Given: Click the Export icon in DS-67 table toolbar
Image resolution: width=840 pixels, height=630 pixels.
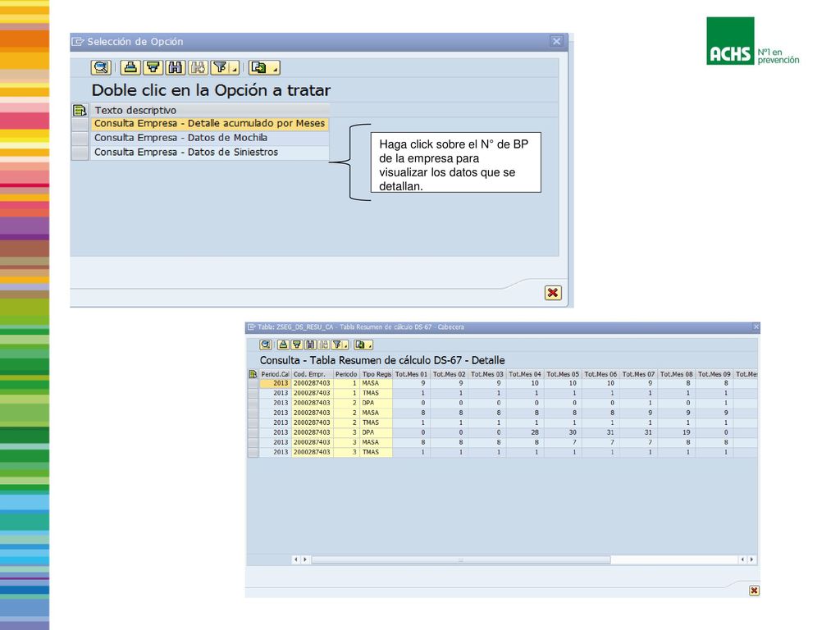Looking at the screenshot, I should point(360,345).
